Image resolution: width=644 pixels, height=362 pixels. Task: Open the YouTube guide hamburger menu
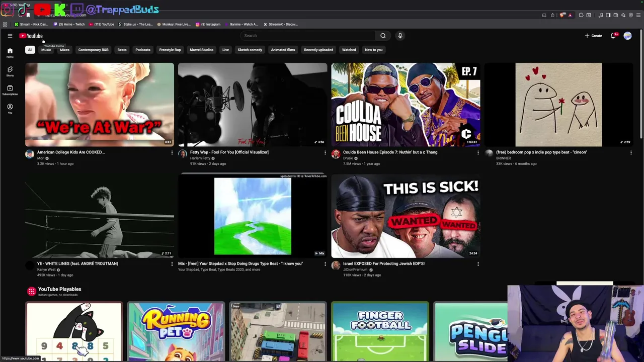pyautogui.click(x=10, y=36)
